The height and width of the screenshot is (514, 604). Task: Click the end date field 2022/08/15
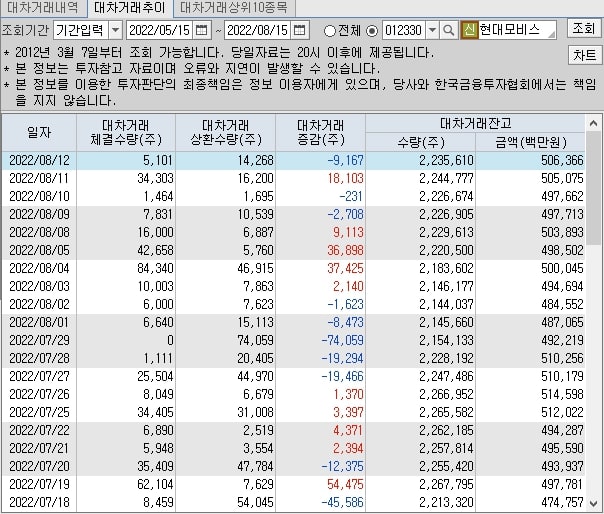click(x=258, y=30)
